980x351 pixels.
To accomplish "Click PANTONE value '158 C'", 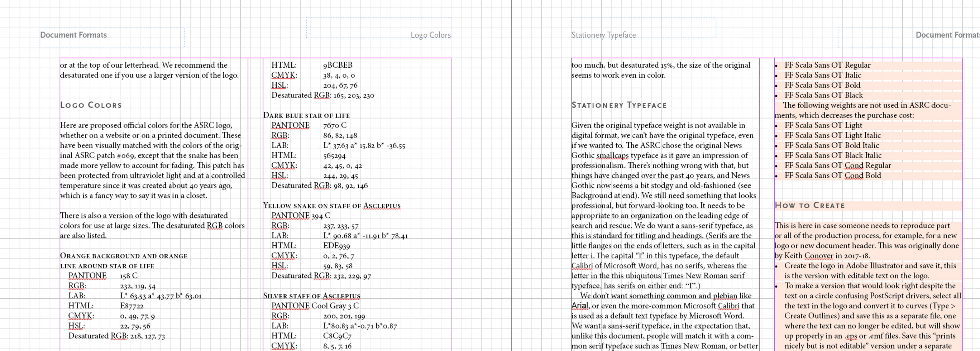I will coord(129,276).
